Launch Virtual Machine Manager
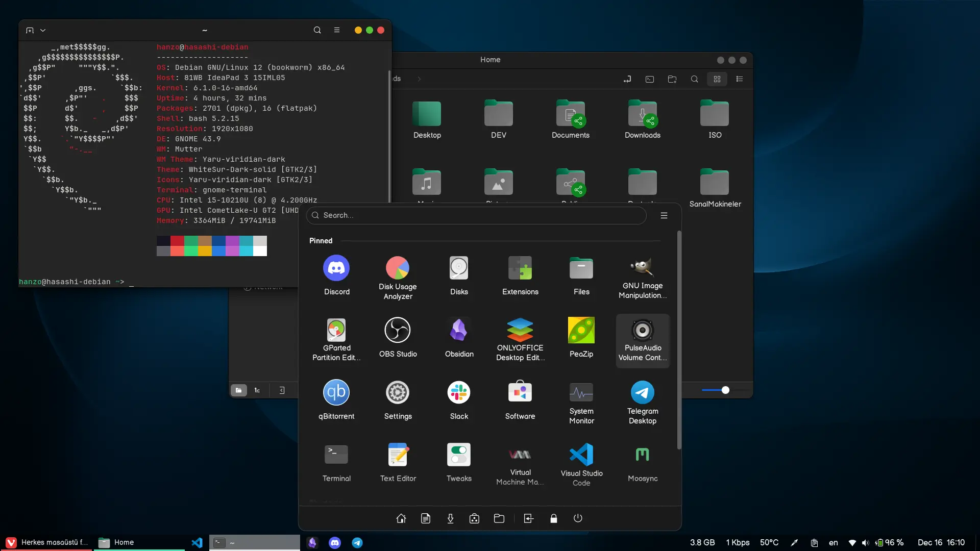Screen dimensions: 980x551 pos(520,465)
